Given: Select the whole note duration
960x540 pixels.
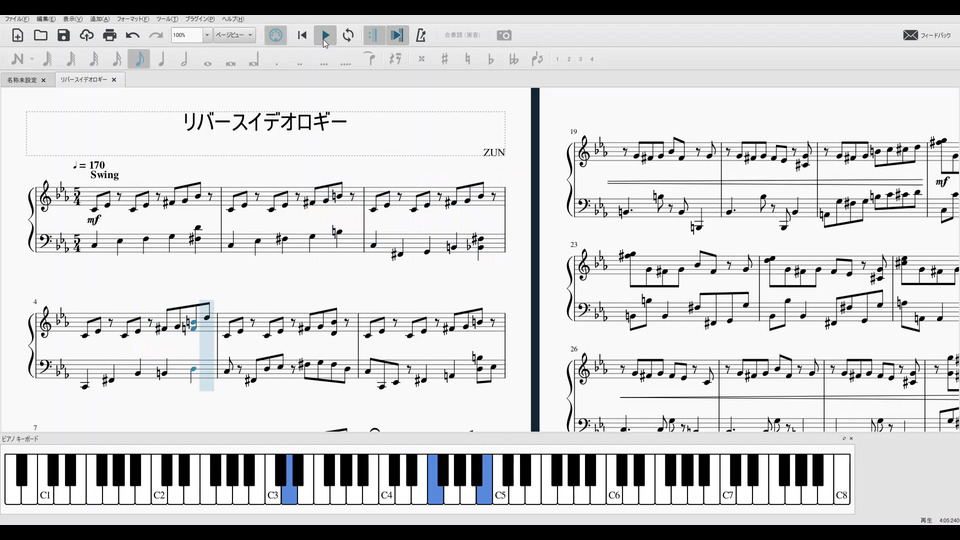Looking at the screenshot, I should (x=208, y=63).
